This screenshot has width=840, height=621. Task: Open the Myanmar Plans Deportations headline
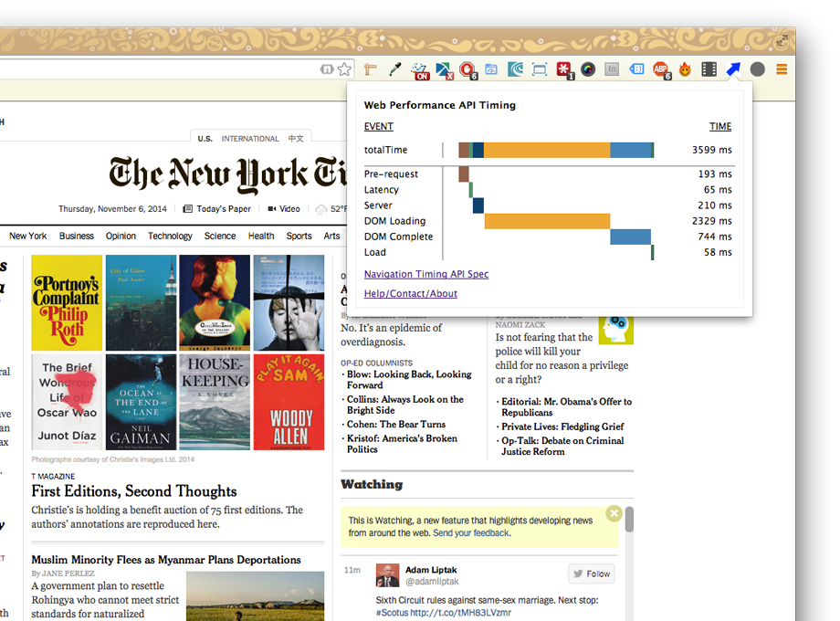coord(166,560)
